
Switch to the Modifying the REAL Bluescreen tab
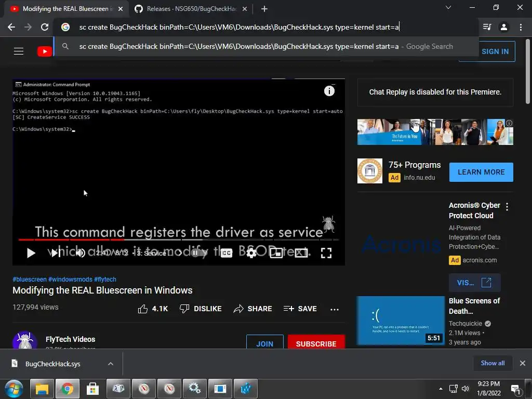coord(66,9)
